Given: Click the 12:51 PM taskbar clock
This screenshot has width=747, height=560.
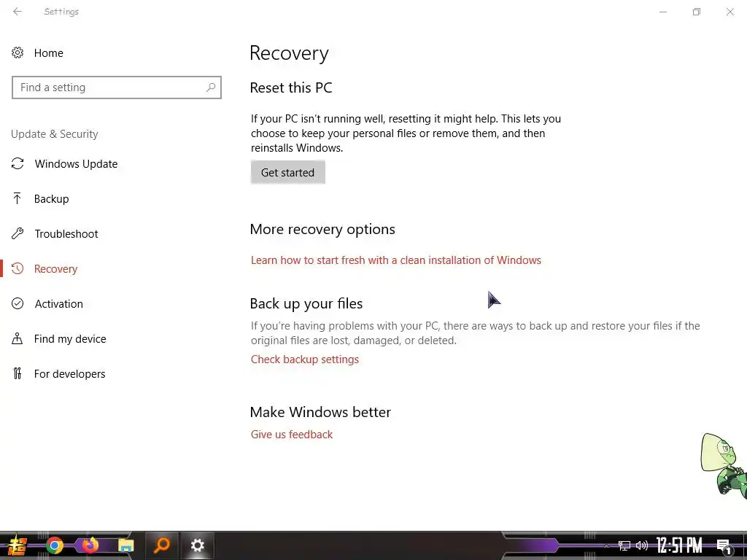Looking at the screenshot, I should [x=679, y=545].
